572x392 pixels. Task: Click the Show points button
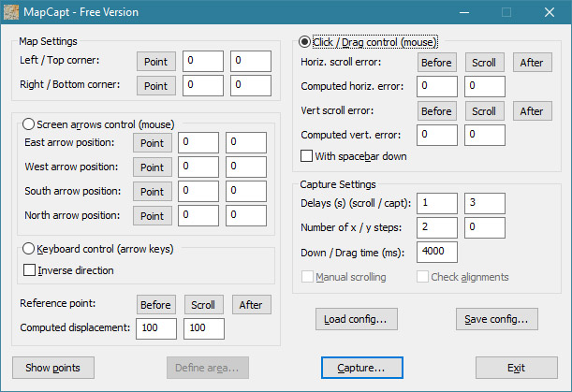tap(52, 368)
